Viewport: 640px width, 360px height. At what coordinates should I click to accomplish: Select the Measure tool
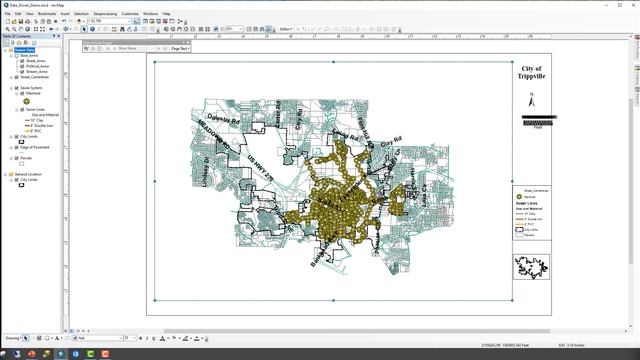click(114, 29)
